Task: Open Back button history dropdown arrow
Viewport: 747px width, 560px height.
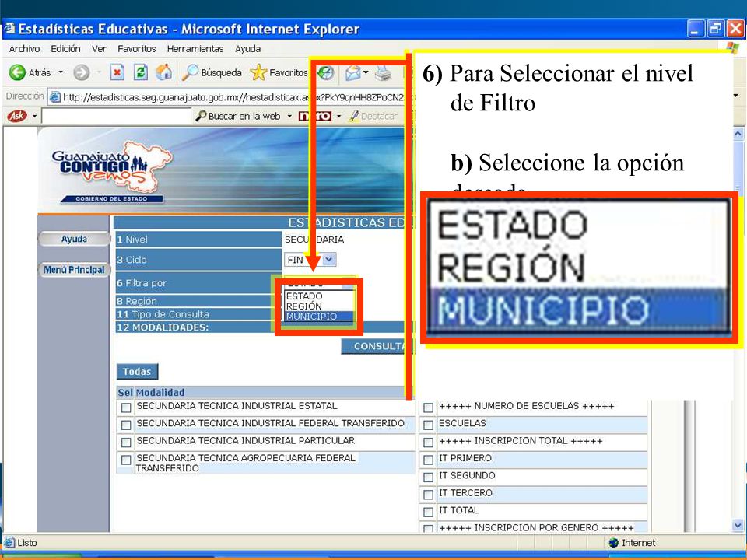Action: 61,72
